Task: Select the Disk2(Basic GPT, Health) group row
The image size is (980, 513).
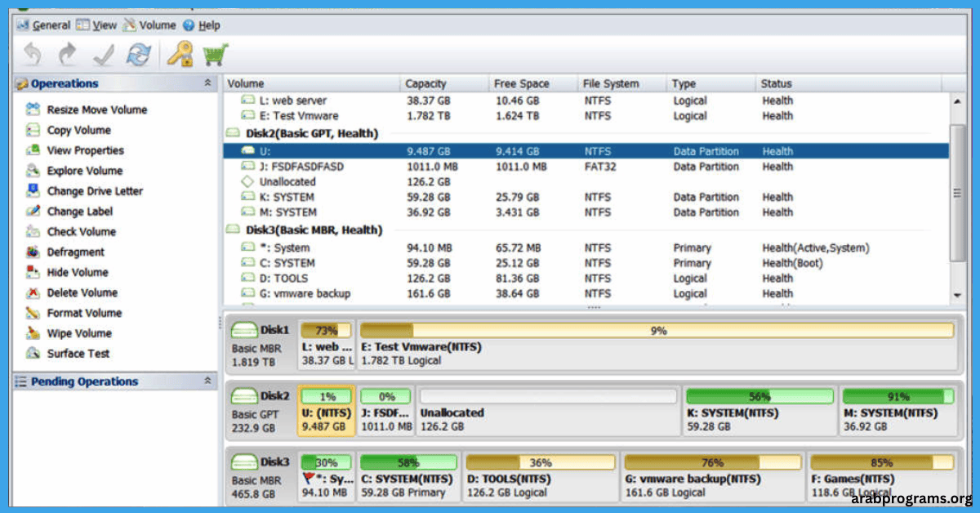Action: (586, 133)
